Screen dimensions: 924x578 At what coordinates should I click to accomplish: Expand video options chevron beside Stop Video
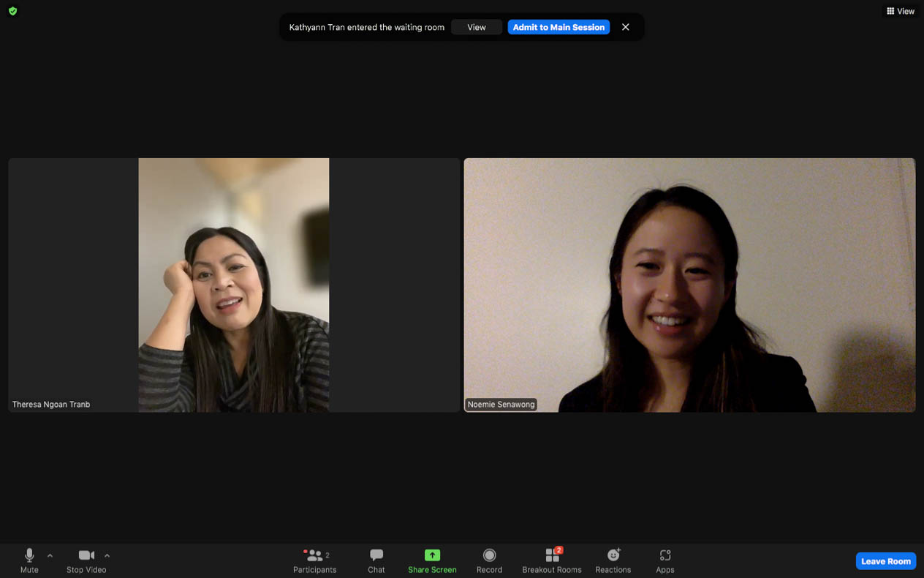(107, 556)
